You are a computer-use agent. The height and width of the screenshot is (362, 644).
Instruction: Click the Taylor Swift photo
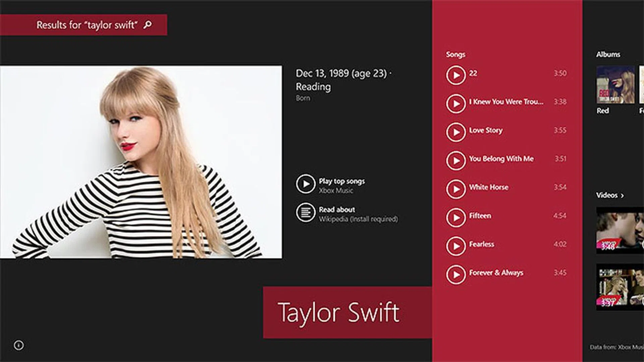[x=141, y=162]
